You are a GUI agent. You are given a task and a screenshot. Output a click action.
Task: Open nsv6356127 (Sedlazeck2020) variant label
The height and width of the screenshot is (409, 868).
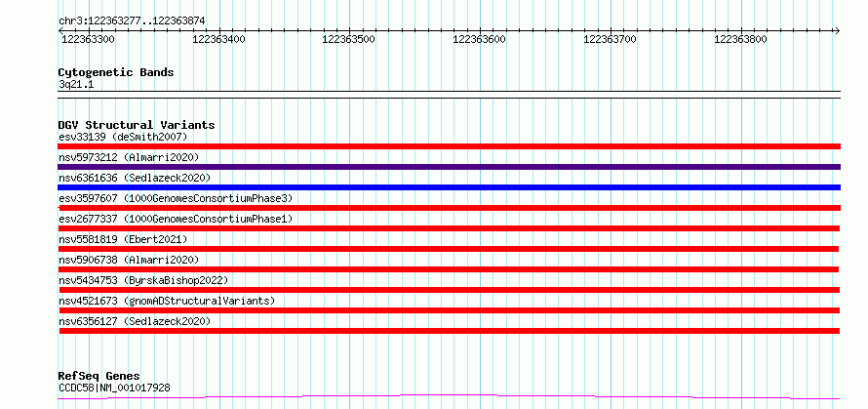point(135,321)
